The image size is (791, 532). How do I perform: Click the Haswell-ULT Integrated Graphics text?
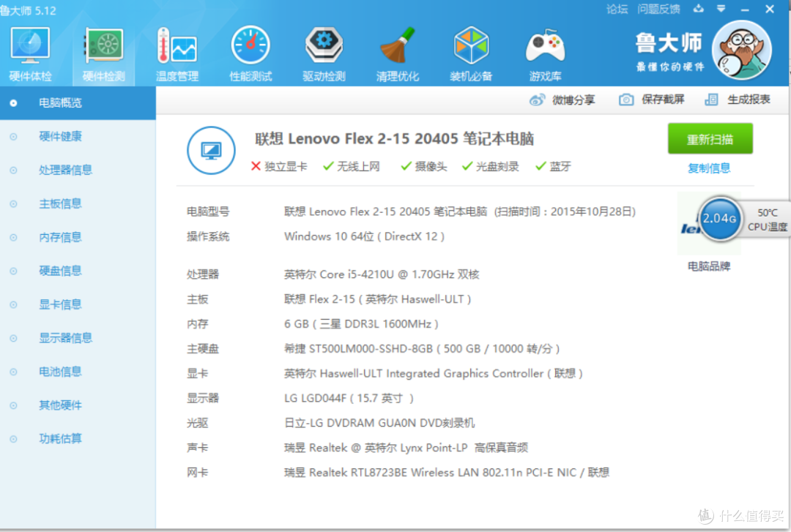tap(434, 374)
